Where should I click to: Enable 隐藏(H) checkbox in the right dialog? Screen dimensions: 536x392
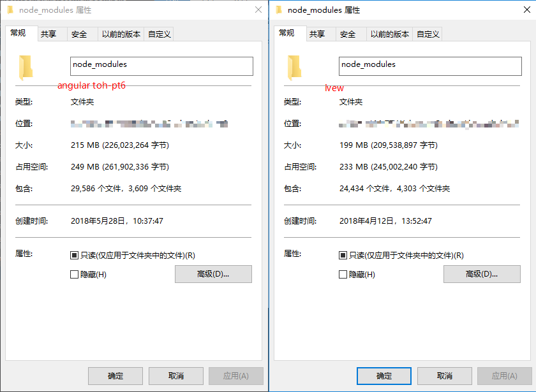click(x=343, y=275)
